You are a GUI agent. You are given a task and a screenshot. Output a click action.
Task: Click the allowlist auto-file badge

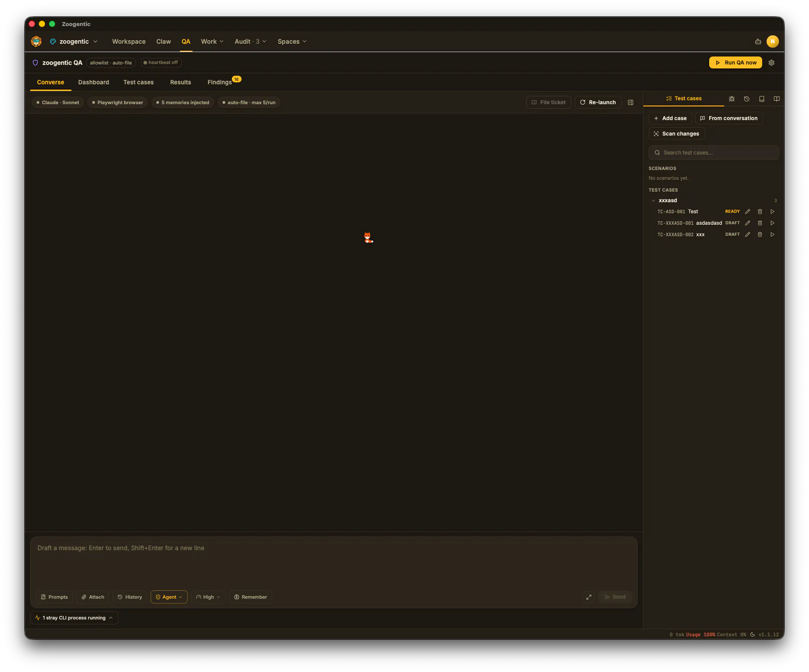click(111, 63)
